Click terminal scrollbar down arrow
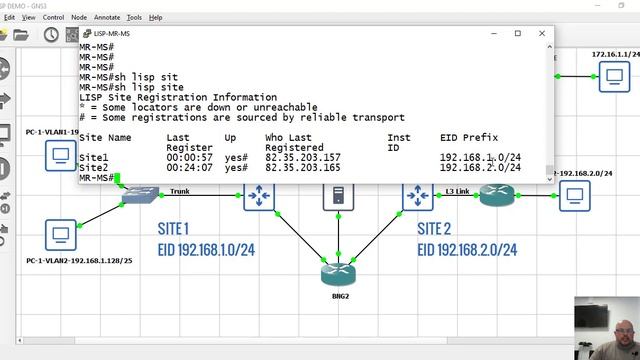Viewport: 640px width, 360px height. 549,179
